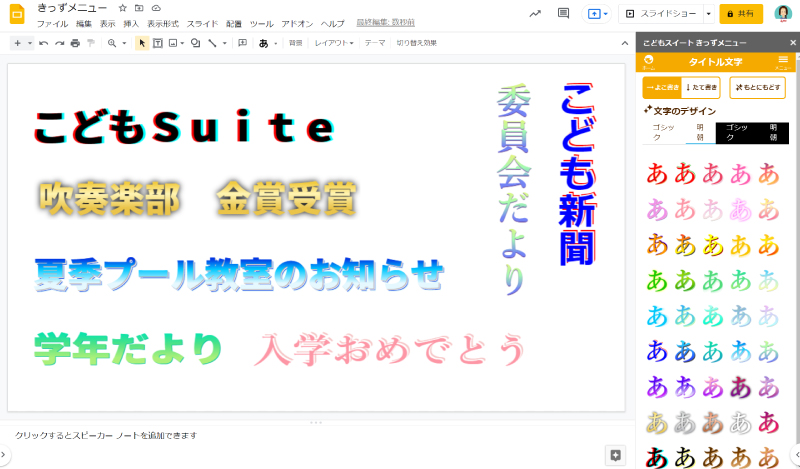The image size is (800, 469).
Task: Open the sidebar hamburger menu icon
Action: (783, 61)
